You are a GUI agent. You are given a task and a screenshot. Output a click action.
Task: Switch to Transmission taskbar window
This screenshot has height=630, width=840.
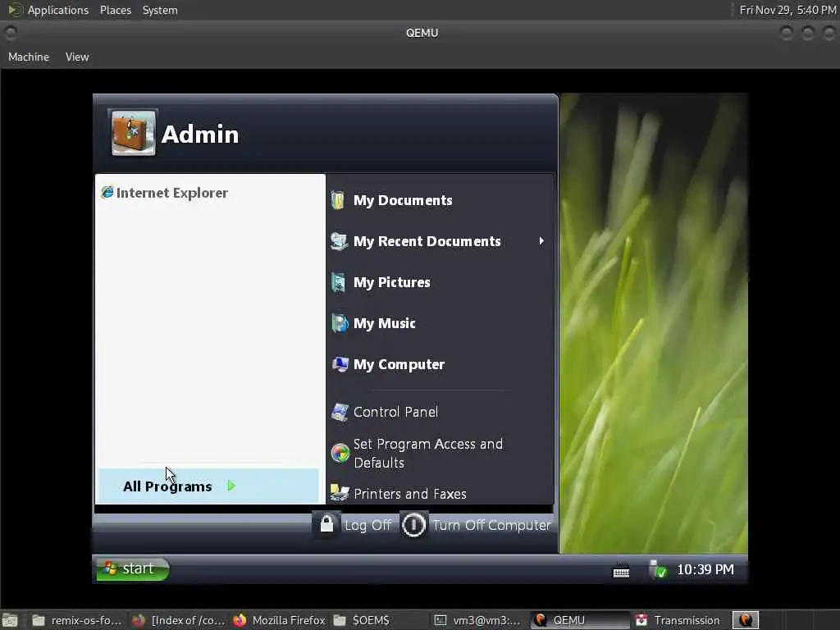(x=678, y=620)
